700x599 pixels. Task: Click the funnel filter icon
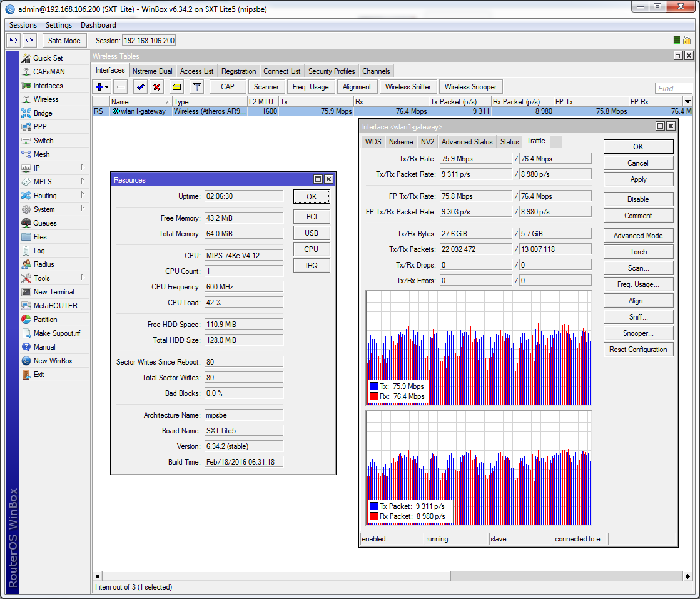coord(196,87)
